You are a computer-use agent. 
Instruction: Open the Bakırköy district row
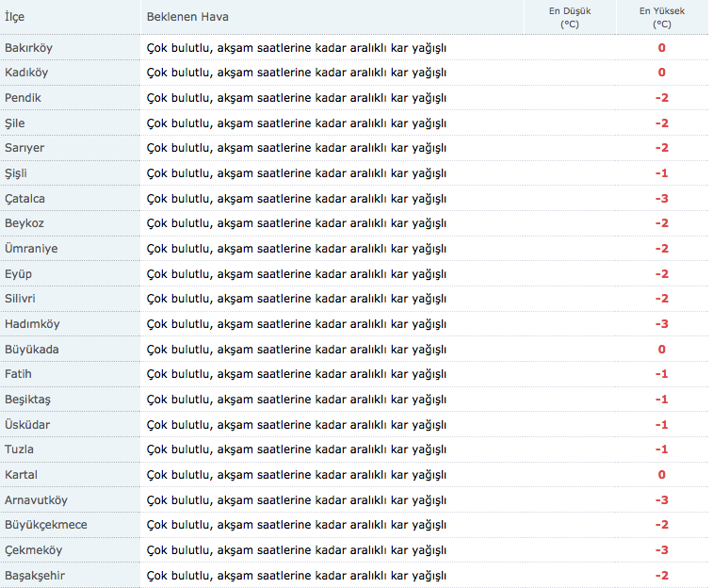click(28, 47)
